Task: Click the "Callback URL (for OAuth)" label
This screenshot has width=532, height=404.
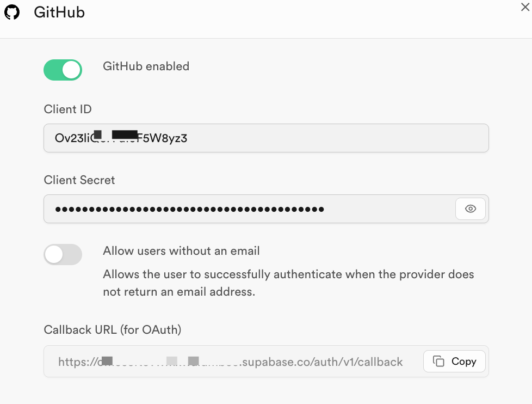Action: coord(113,329)
